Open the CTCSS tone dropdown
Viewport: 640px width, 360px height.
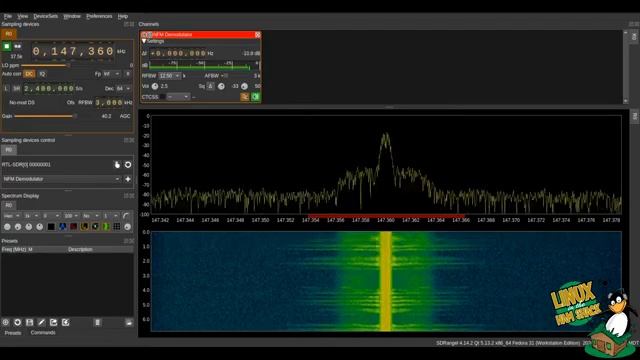pos(178,97)
